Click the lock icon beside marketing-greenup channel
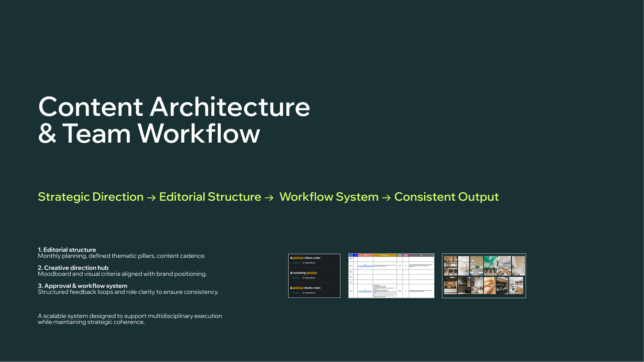 click(291, 273)
